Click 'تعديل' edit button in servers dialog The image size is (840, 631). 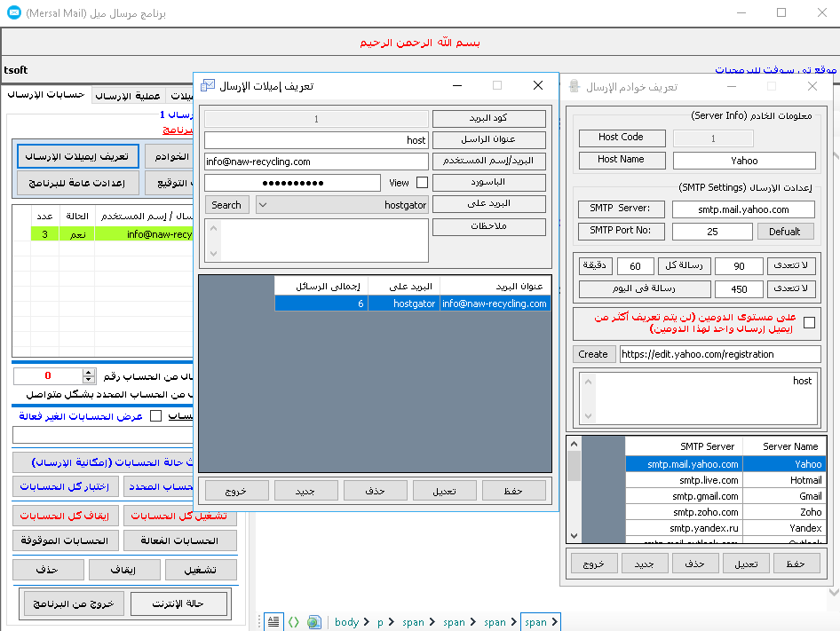[x=746, y=564]
